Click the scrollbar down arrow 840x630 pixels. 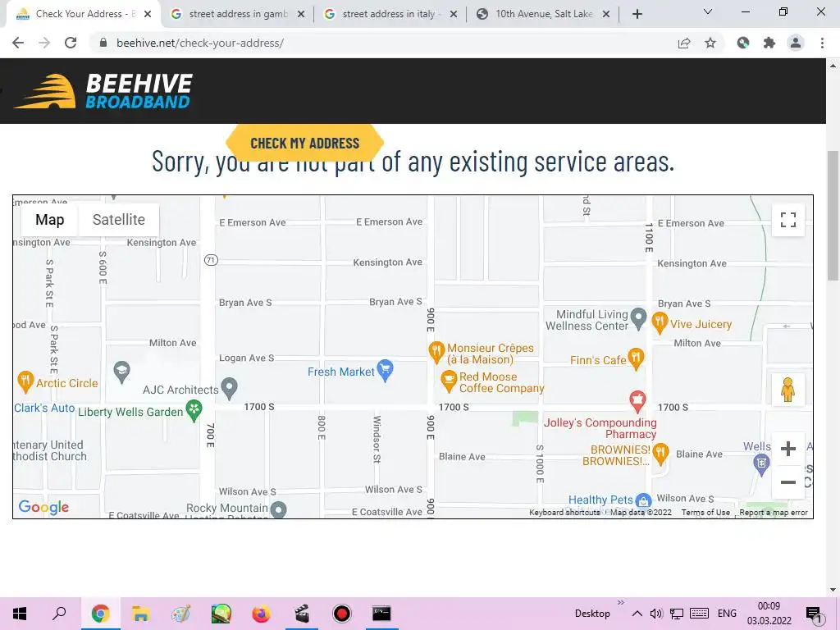[833, 591]
